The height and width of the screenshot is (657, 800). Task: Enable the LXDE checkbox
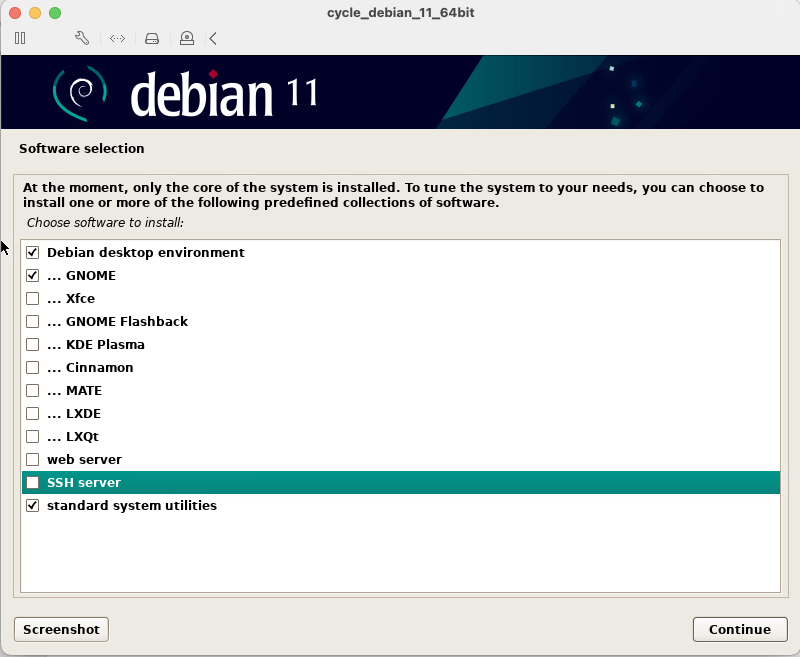(33, 413)
